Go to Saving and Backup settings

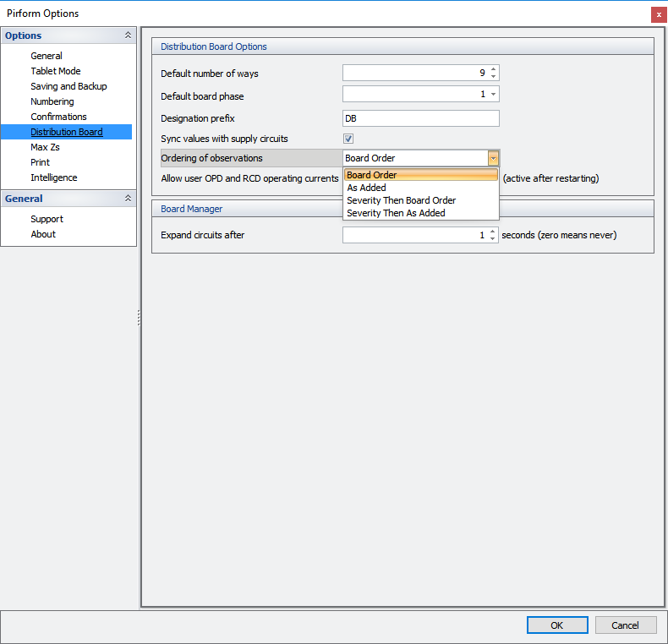pyautogui.click(x=68, y=86)
